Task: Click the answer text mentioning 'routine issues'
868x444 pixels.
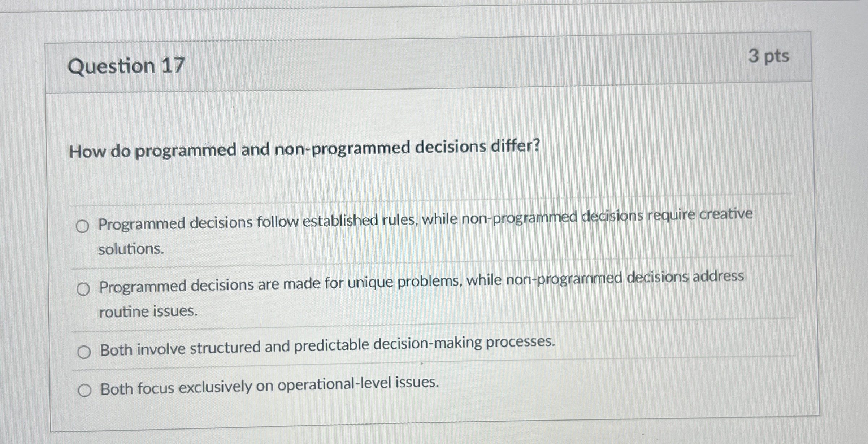Action: coord(148,311)
